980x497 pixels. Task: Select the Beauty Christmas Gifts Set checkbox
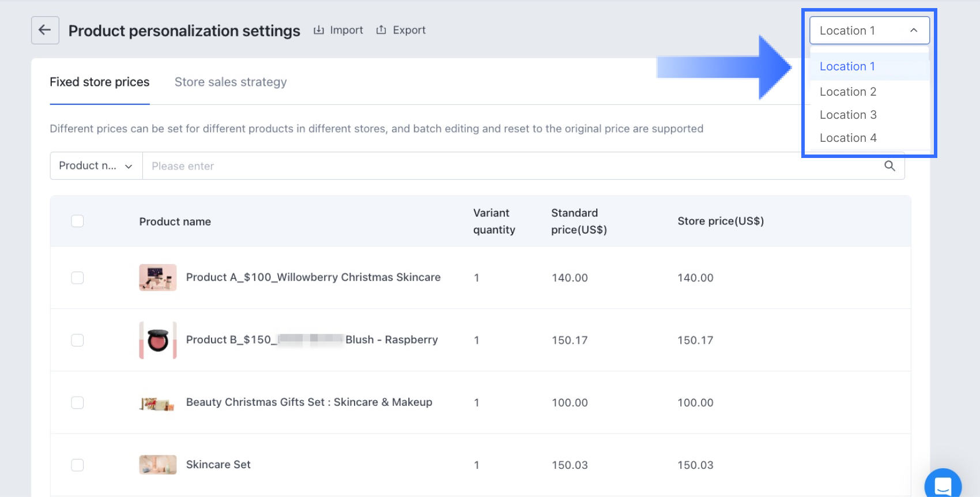pyautogui.click(x=77, y=402)
